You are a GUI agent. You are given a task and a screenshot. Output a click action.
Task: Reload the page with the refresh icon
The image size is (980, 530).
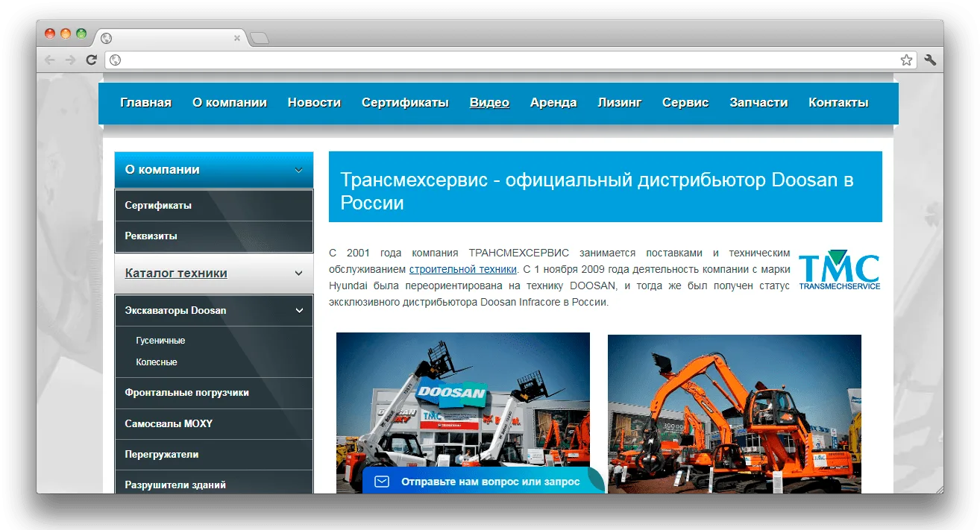click(x=92, y=60)
